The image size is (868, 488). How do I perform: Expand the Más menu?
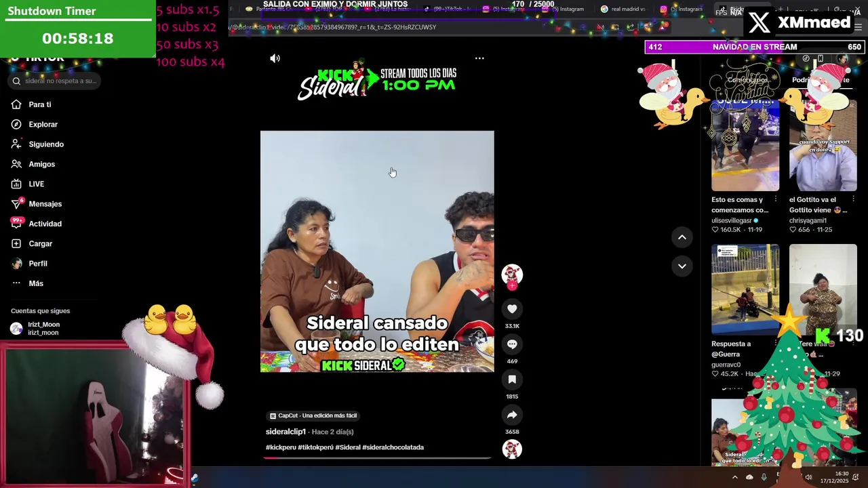tap(36, 283)
